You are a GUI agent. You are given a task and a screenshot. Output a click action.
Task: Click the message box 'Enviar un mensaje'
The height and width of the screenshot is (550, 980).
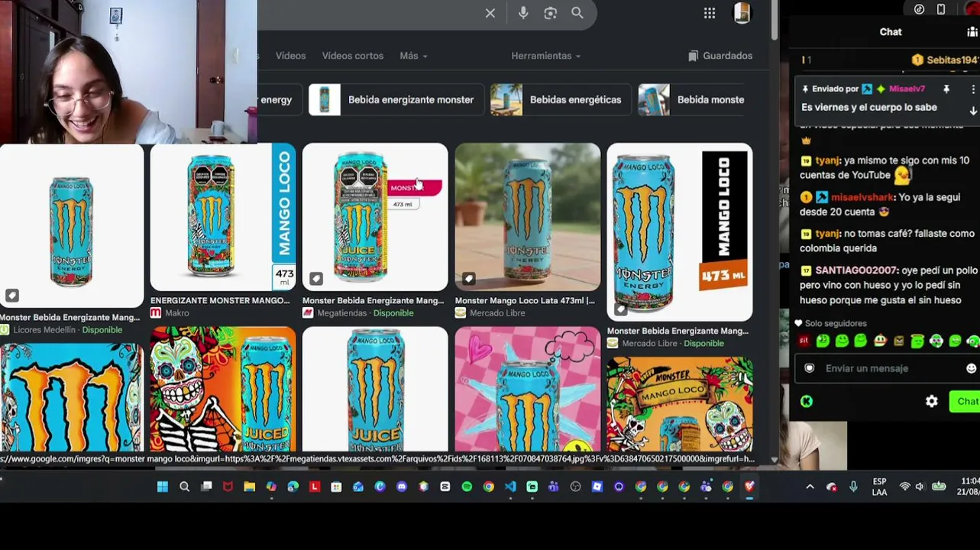tap(886, 368)
